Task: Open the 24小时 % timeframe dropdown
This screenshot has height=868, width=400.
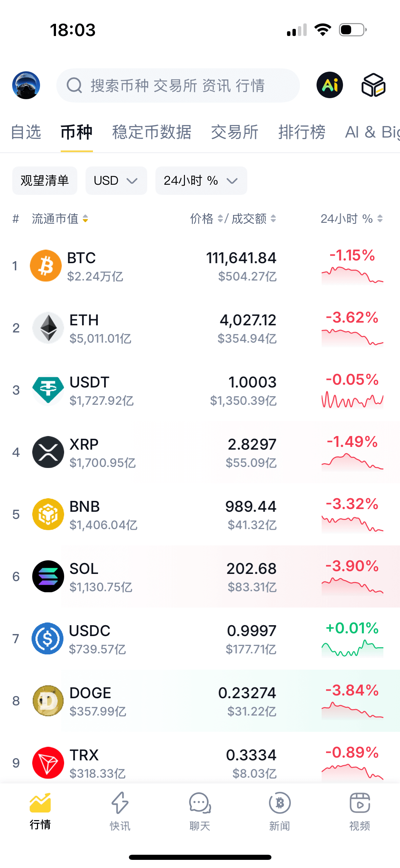Action: 201,181
